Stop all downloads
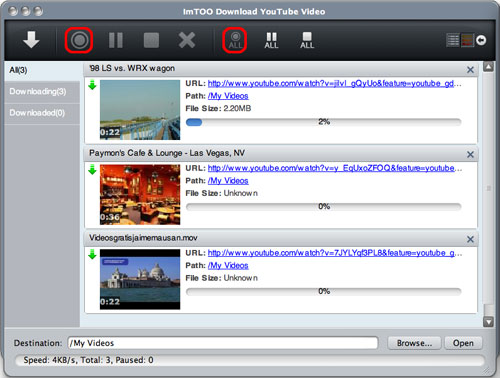Image resolution: width=500 pixels, height=378 pixels. [307, 40]
